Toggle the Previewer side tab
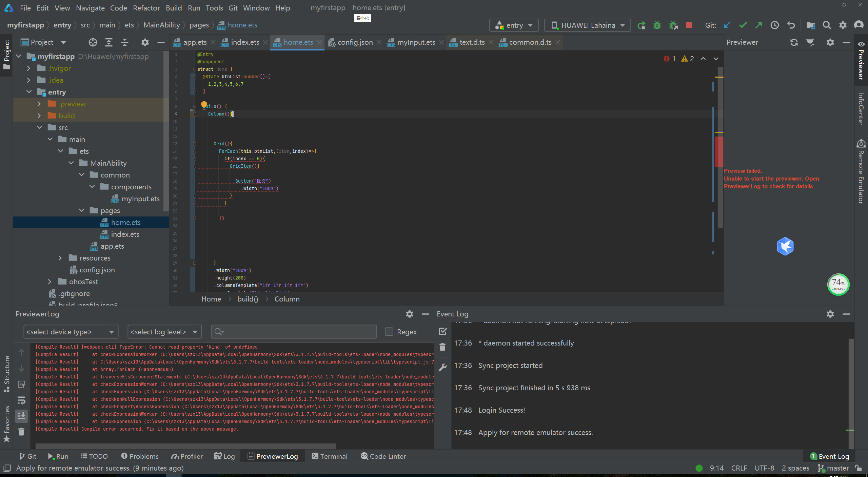The width and height of the screenshot is (868, 477). pyautogui.click(x=861, y=60)
